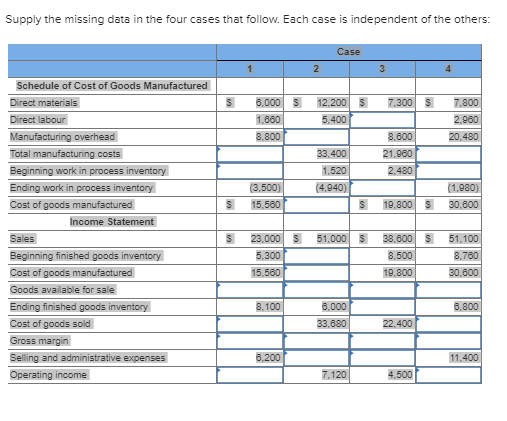Select Case 2 Goods available for sale field
Image resolution: width=507 pixels, height=421 pixels.
click(x=316, y=290)
